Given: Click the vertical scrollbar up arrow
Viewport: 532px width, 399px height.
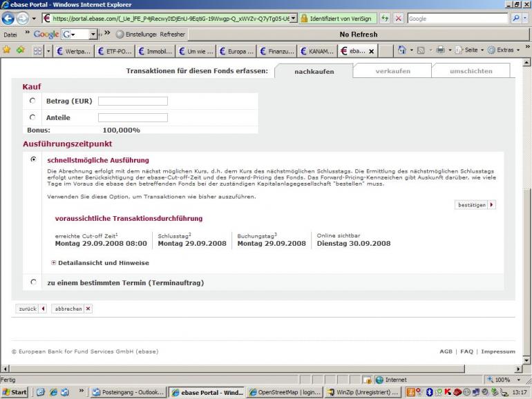Looking at the screenshot, I should pyautogui.click(x=526, y=62).
